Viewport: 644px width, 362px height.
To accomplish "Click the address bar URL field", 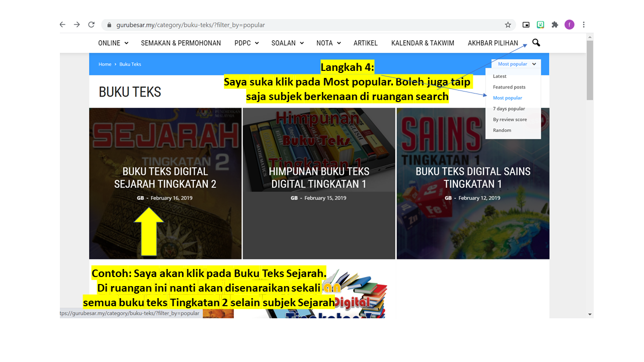I will pyautogui.click(x=308, y=25).
